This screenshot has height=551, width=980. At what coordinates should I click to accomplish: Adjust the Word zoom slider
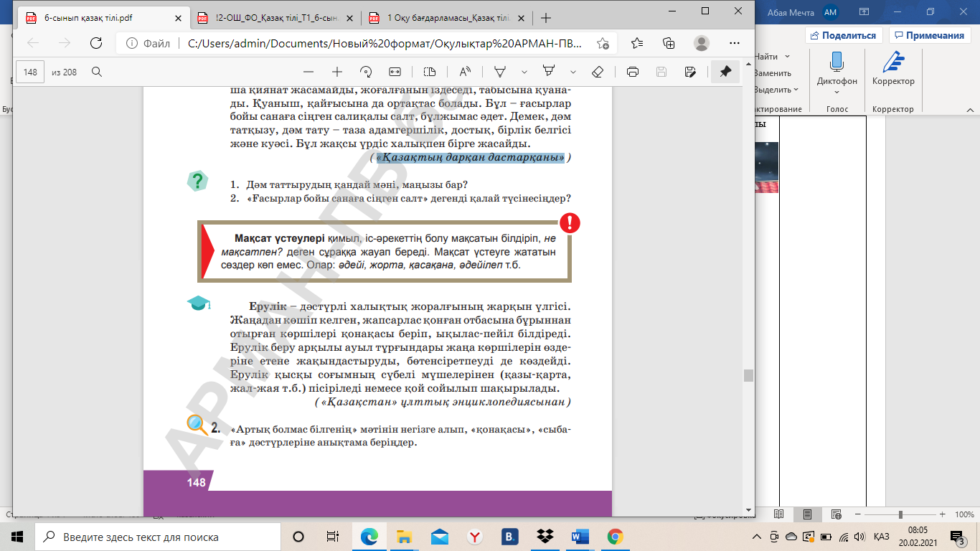(x=900, y=514)
